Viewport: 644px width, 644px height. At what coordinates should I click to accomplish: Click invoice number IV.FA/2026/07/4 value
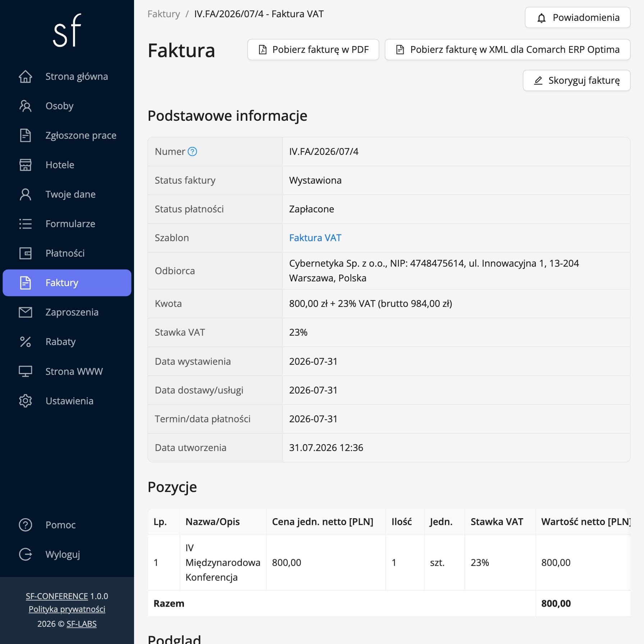324,152
